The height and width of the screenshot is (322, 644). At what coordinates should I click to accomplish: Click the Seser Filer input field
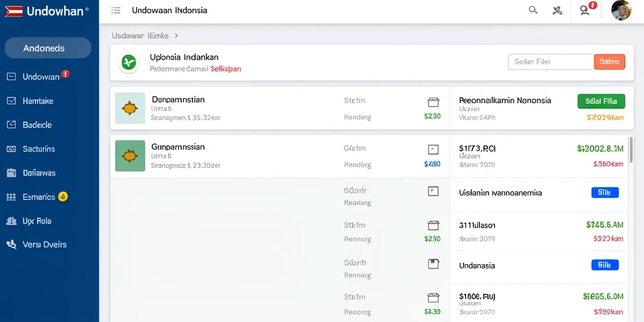pos(551,62)
